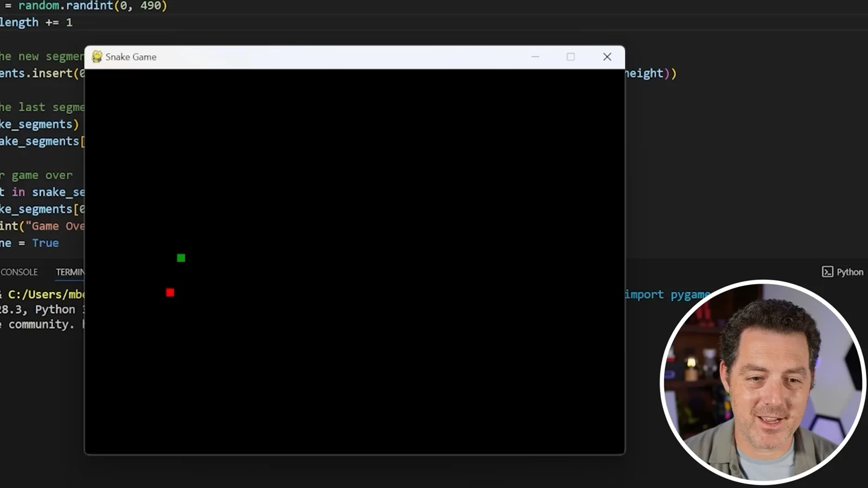Click the 'C:/Users/mb' path in terminal

click(x=46, y=294)
